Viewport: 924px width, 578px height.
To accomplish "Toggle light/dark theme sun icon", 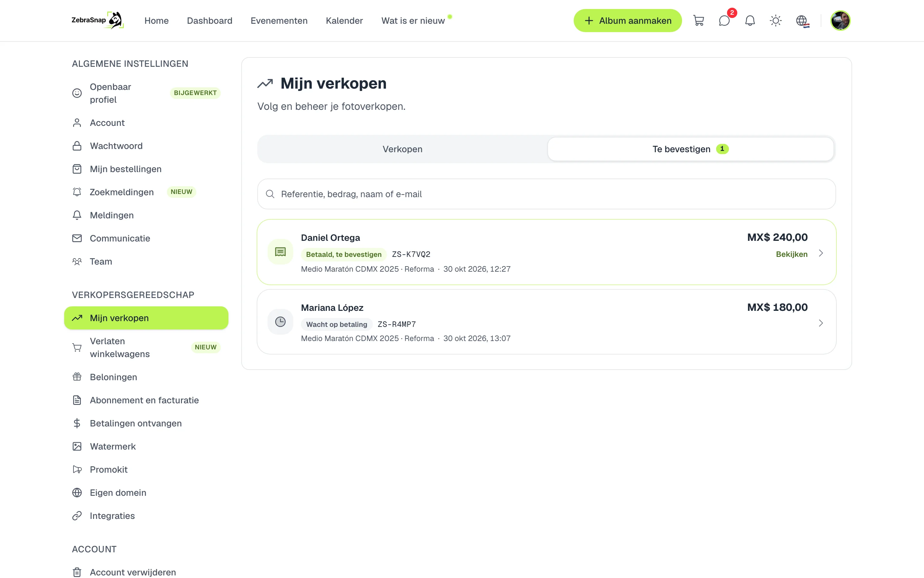I will tap(775, 21).
